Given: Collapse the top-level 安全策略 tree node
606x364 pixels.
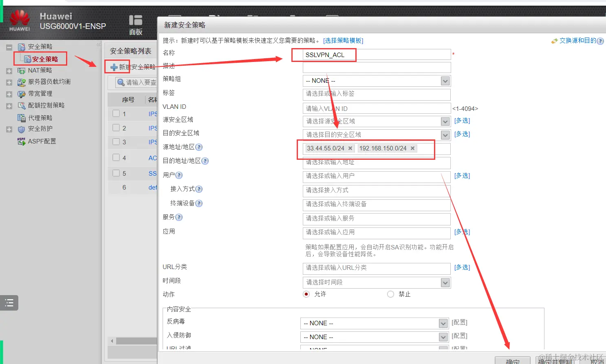Looking at the screenshot, I should pyautogui.click(x=9, y=47).
